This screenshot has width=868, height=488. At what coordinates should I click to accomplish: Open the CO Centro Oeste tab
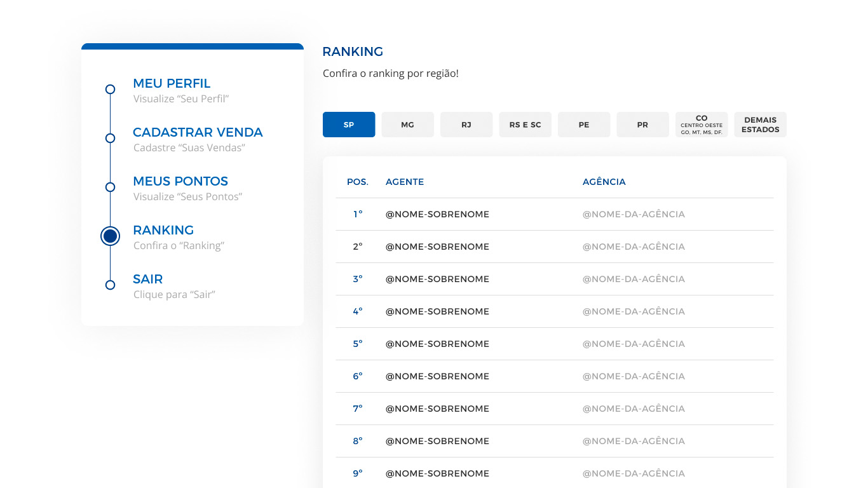pyautogui.click(x=702, y=125)
